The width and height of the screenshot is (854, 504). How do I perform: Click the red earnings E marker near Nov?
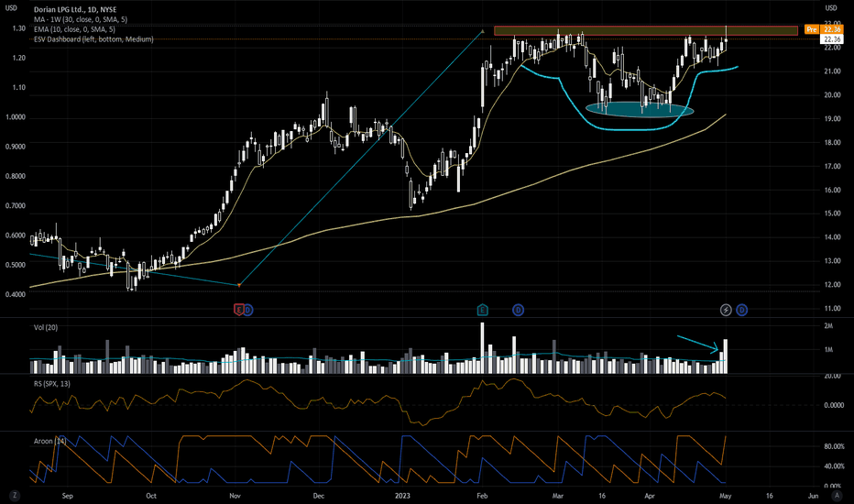(x=238, y=310)
